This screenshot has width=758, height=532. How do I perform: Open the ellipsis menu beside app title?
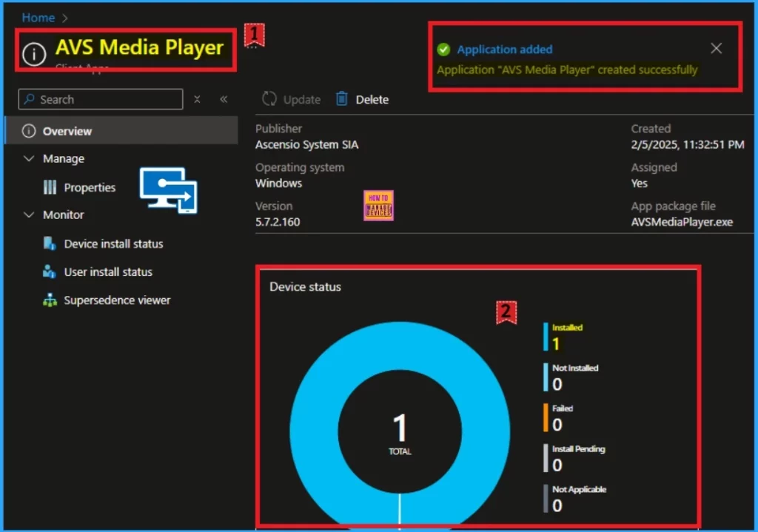(x=252, y=48)
